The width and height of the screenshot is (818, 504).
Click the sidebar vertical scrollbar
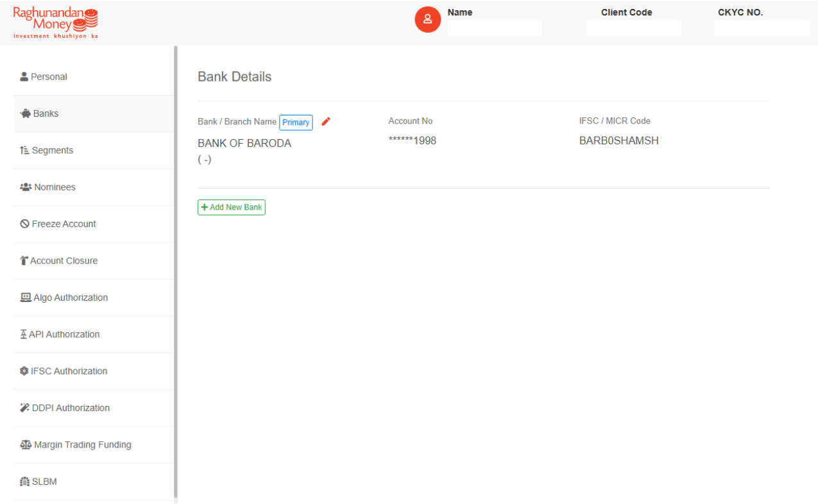(x=176, y=272)
